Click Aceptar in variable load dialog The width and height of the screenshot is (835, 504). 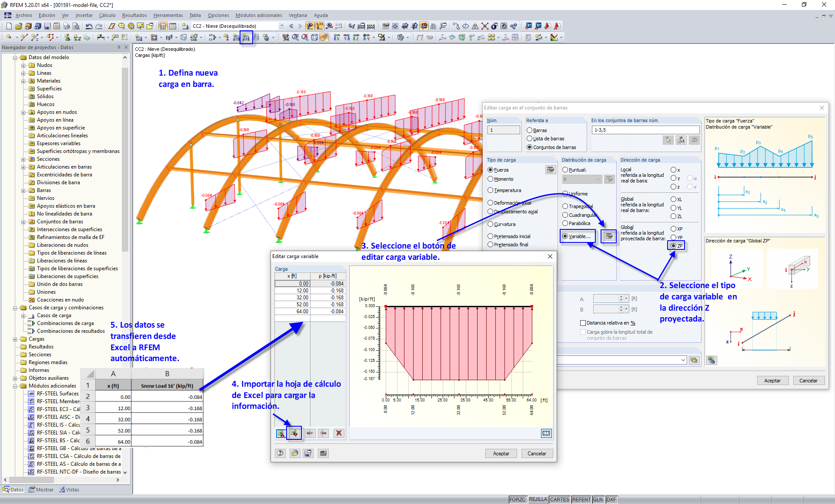pos(501,453)
